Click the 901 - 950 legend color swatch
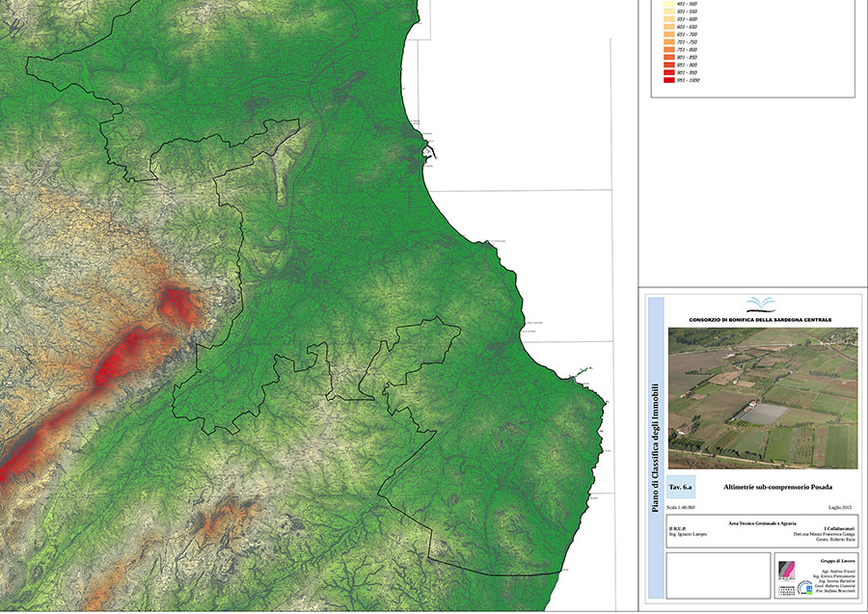 pos(668,72)
